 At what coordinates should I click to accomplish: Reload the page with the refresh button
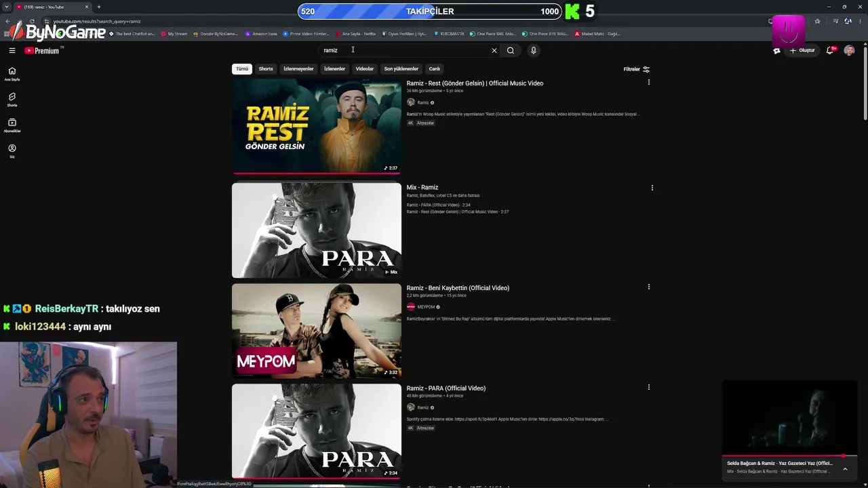tap(32, 21)
